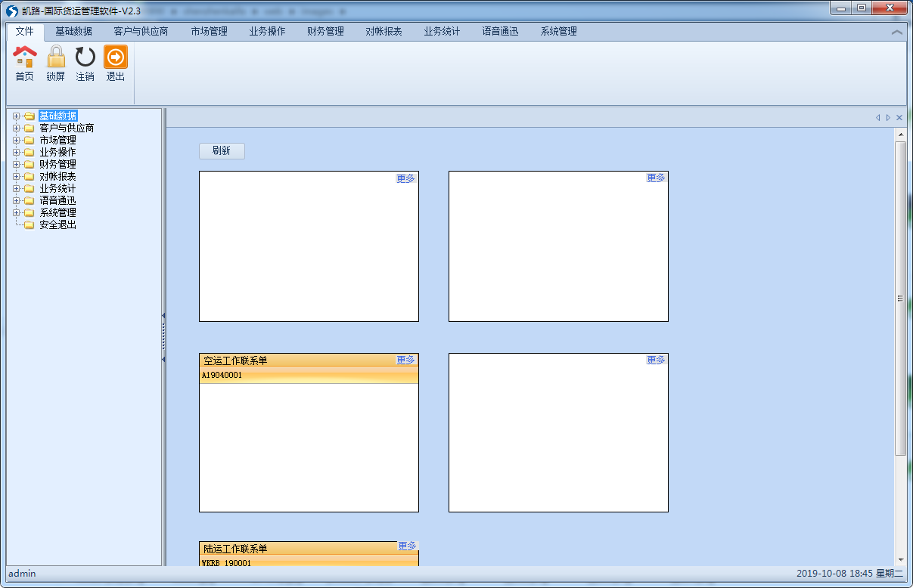This screenshot has height=588, width=913.
Task: Click the 注销 logout icon
Action: pos(85,57)
